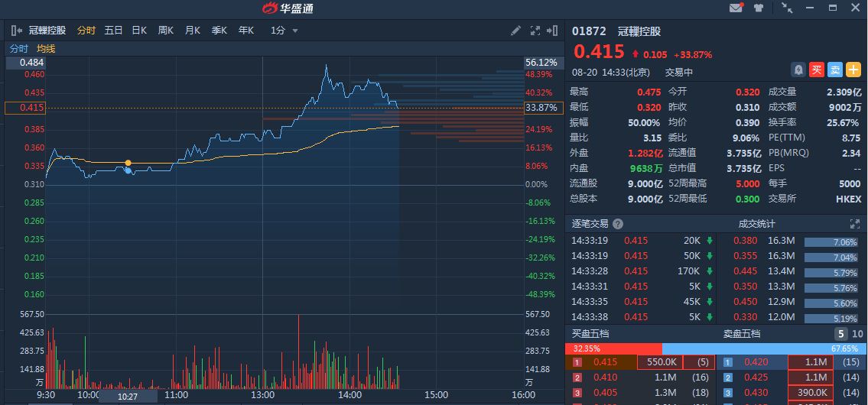Set a price alert with bell icon
This screenshot has height=405, width=868.
click(798, 70)
